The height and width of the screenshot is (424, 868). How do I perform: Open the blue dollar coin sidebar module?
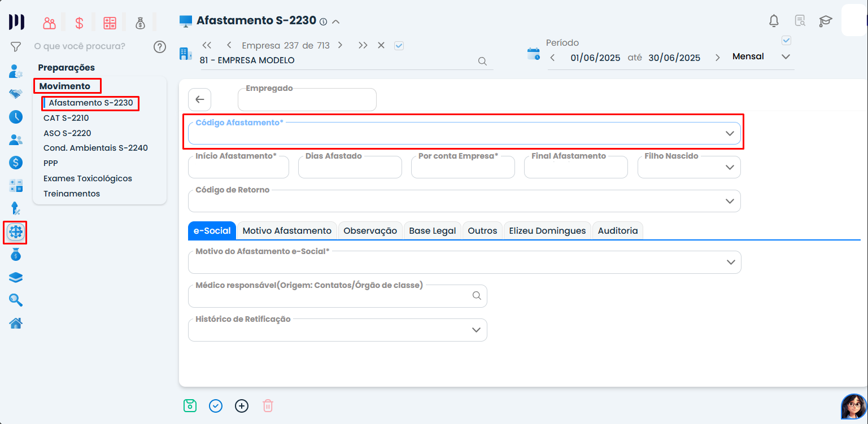pyautogui.click(x=16, y=163)
